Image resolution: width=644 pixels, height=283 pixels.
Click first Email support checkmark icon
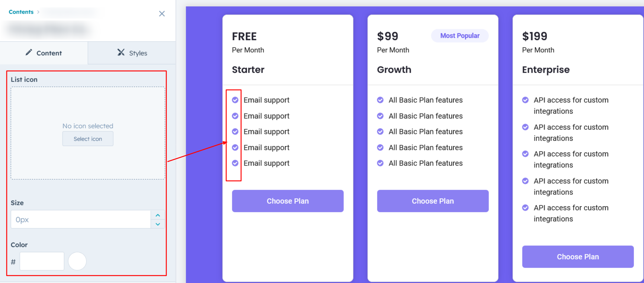tap(235, 100)
